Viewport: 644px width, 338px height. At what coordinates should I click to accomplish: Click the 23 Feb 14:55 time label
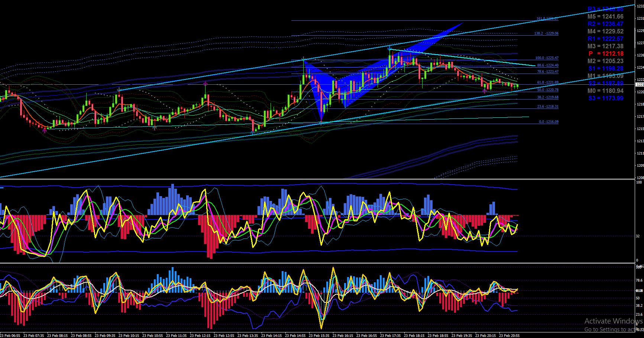(x=295, y=335)
